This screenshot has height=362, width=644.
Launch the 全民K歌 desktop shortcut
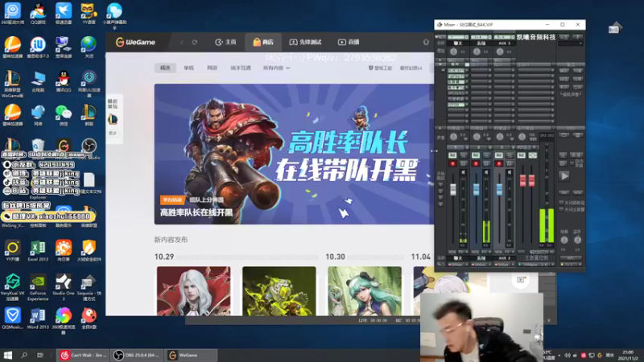coord(89,318)
